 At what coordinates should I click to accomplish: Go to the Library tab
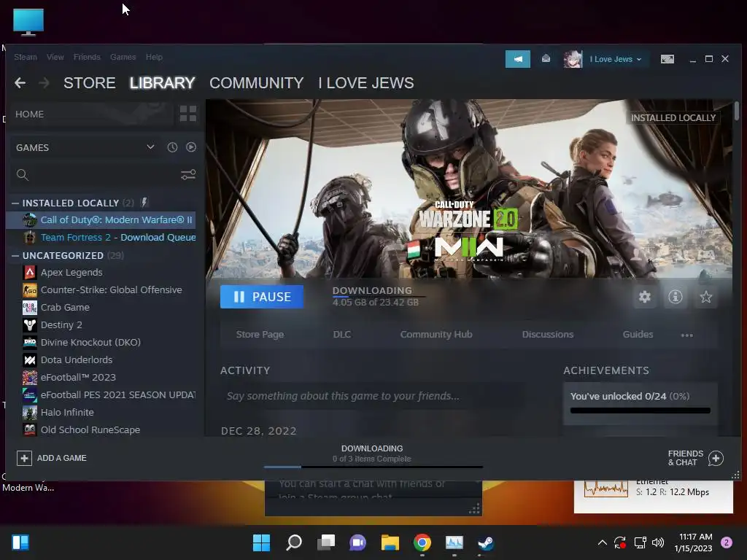(x=163, y=83)
